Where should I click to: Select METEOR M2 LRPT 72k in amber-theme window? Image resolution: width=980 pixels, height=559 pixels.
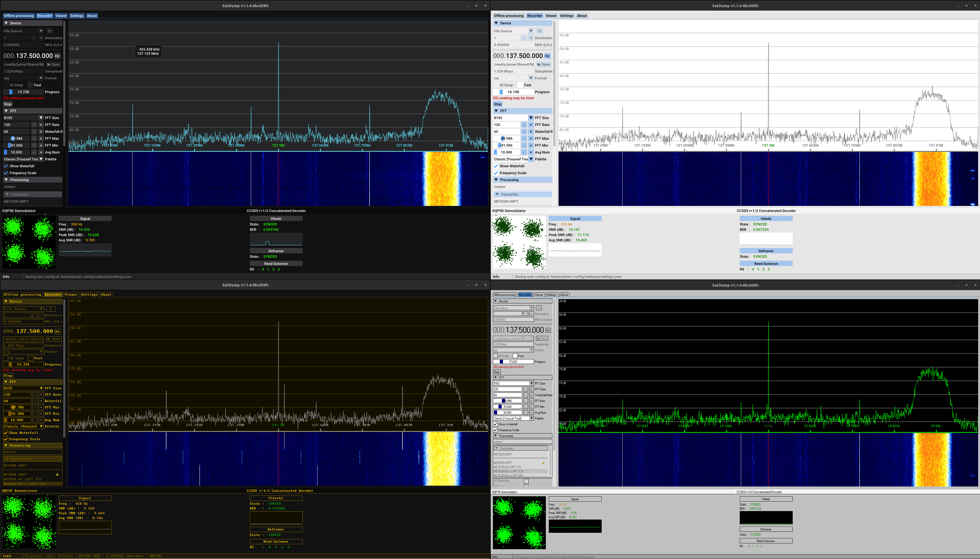(22, 479)
